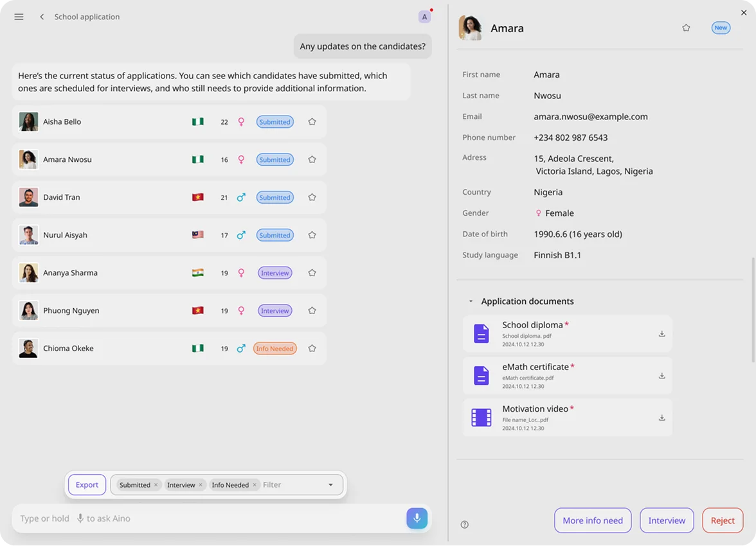
Task: Toggle the favorite star for Aisha Bello
Action: click(x=312, y=121)
